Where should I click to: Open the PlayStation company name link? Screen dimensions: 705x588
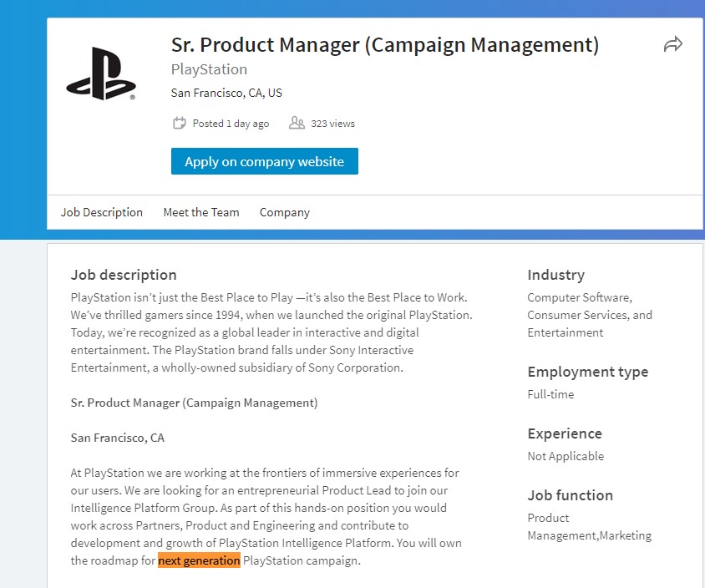(209, 69)
